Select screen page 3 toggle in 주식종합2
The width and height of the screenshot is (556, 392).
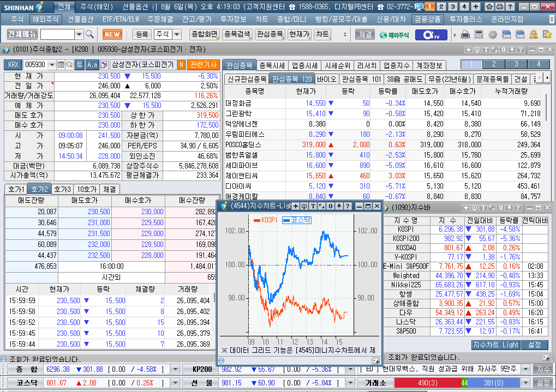click(516, 64)
